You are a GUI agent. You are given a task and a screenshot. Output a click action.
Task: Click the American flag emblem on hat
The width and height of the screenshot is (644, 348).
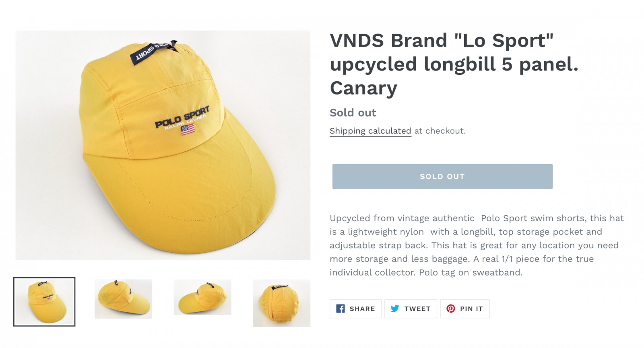point(188,129)
